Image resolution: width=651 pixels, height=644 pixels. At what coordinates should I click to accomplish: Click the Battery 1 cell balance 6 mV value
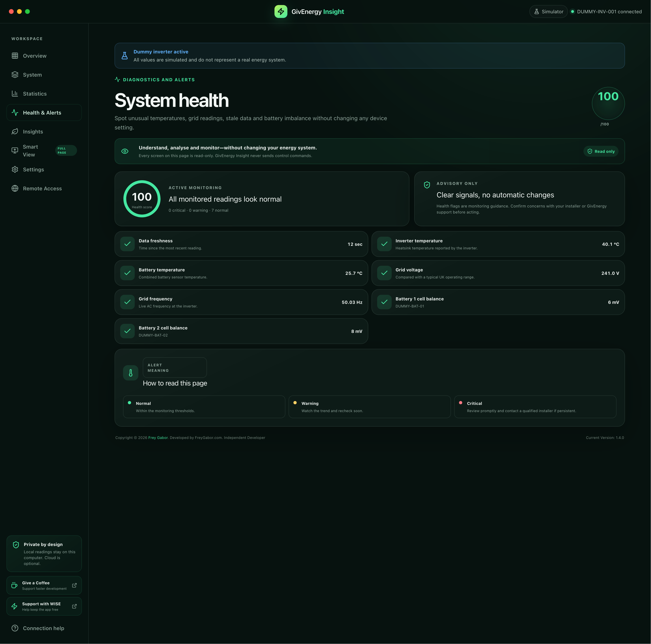[x=614, y=302]
